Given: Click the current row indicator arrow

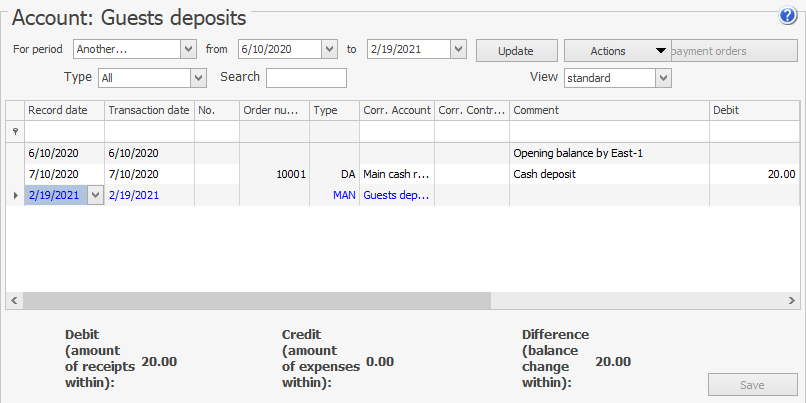Looking at the screenshot, I should click(14, 195).
